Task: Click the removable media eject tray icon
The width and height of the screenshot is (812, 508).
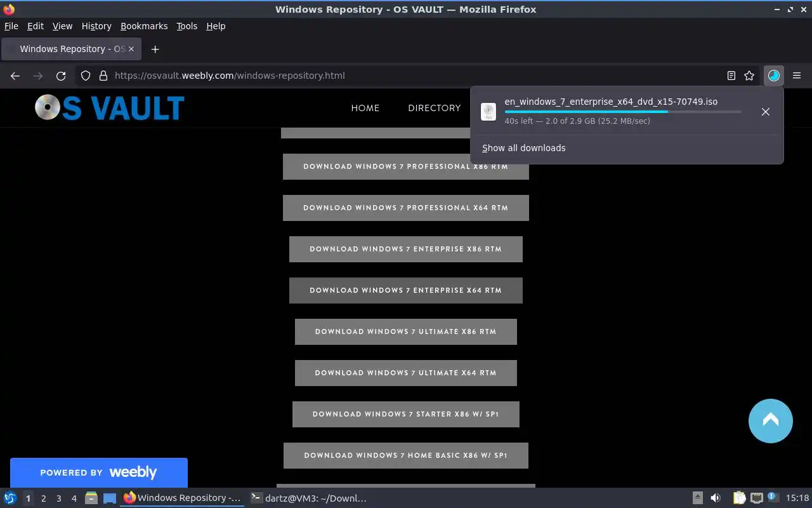Action: point(697,498)
